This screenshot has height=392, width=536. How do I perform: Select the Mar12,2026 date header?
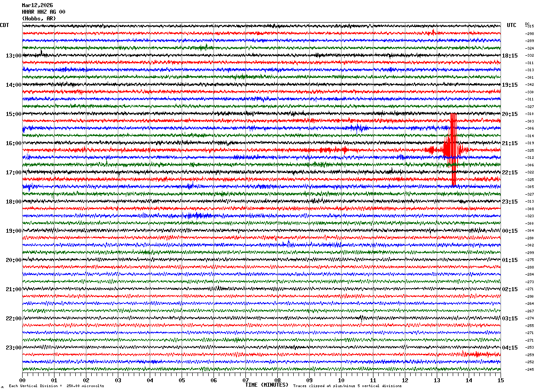click(37, 5)
